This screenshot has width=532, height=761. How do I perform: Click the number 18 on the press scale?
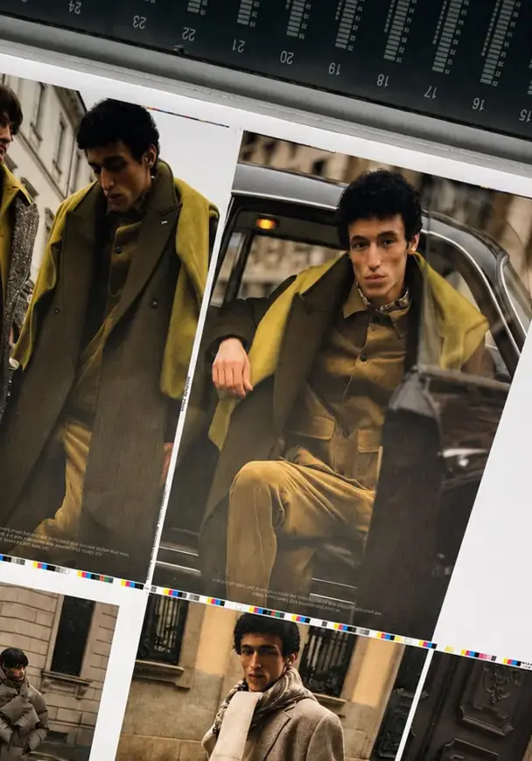click(382, 80)
